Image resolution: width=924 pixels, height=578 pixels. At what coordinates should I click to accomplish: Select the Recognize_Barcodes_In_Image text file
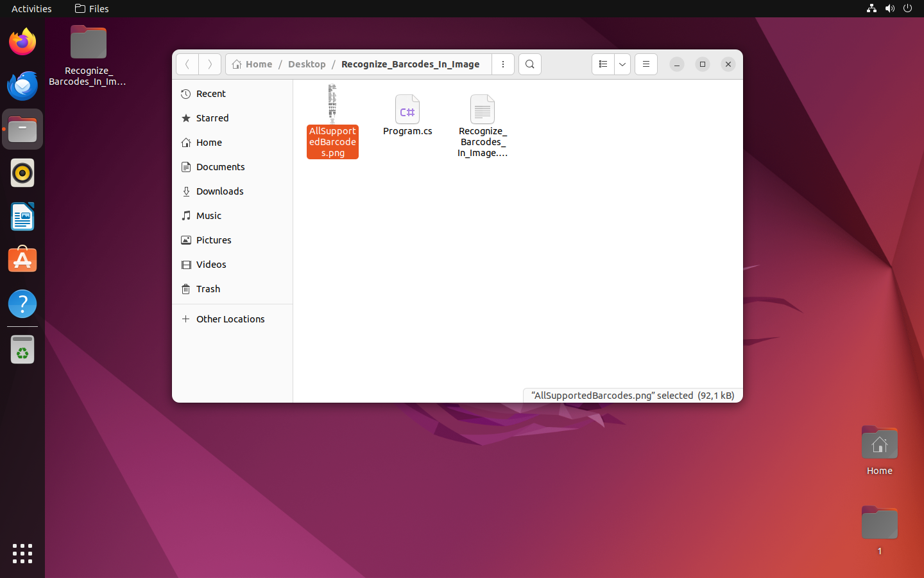point(482,110)
